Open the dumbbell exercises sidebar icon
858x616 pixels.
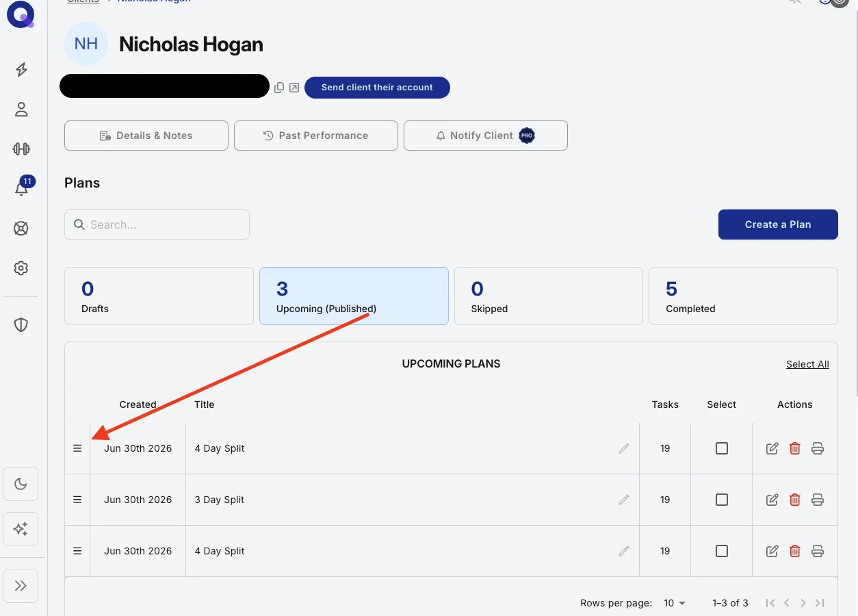tap(21, 149)
